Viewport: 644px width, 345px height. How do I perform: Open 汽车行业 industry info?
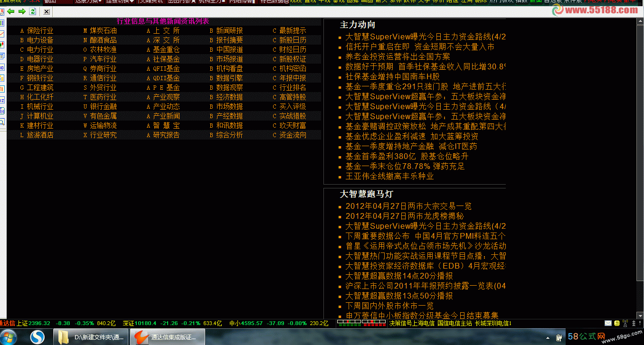(x=103, y=59)
